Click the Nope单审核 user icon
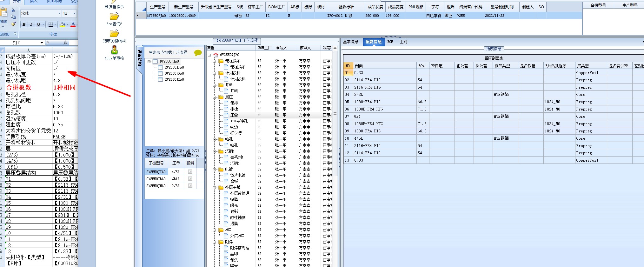The width and height of the screenshot is (644, 267). click(114, 50)
